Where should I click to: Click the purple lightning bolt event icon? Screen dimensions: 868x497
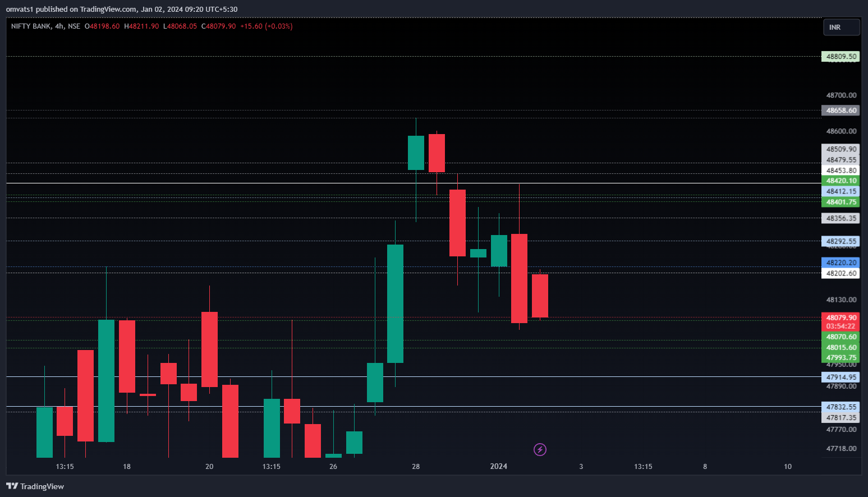[540, 449]
